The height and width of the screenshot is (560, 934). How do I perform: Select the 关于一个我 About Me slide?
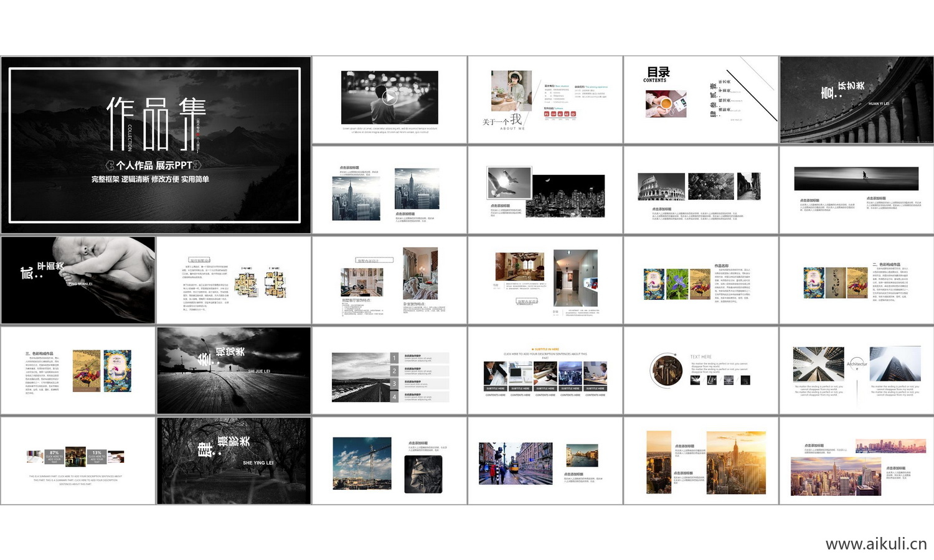[545, 100]
